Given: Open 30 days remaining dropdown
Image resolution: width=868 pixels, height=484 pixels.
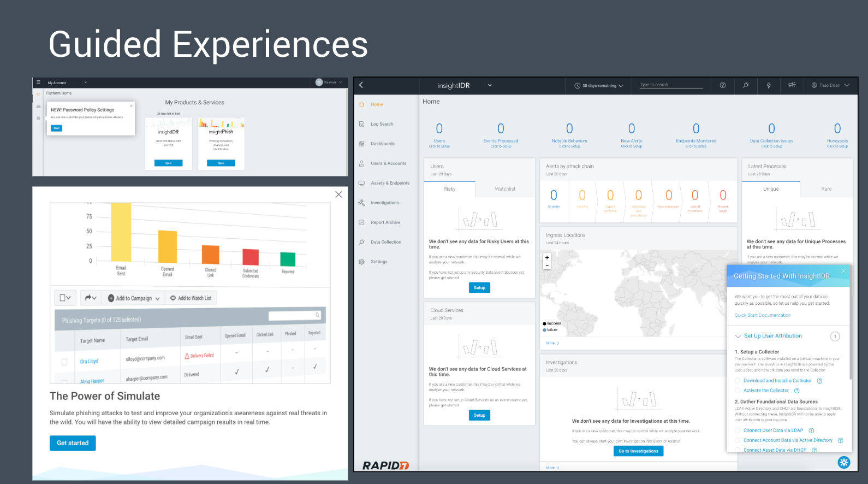Looking at the screenshot, I should pos(598,86).
